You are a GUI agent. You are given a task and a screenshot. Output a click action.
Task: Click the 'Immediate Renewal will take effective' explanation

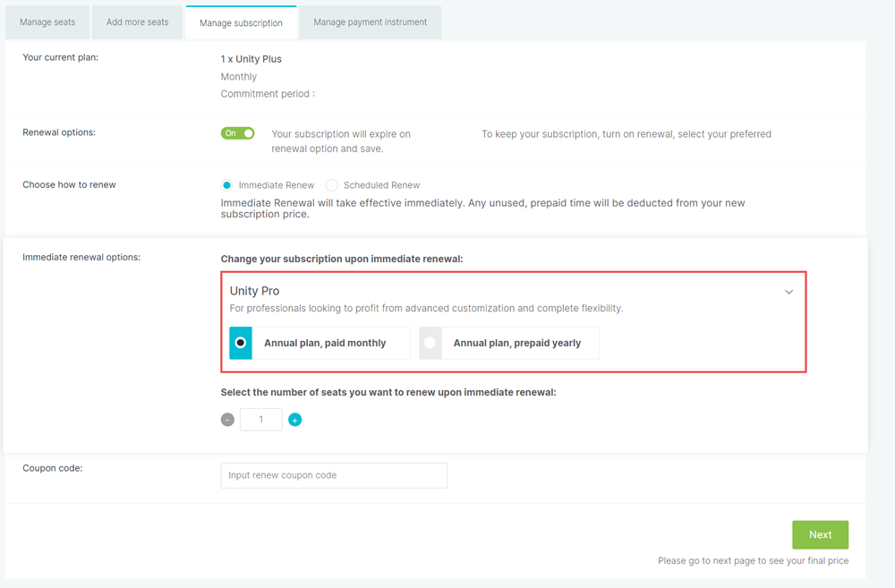[483, 209]
